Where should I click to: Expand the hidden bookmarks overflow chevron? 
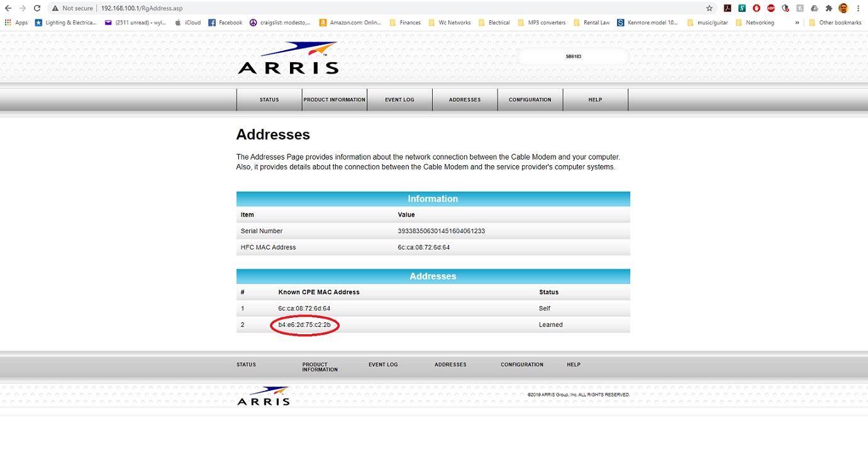click(798, 23)
